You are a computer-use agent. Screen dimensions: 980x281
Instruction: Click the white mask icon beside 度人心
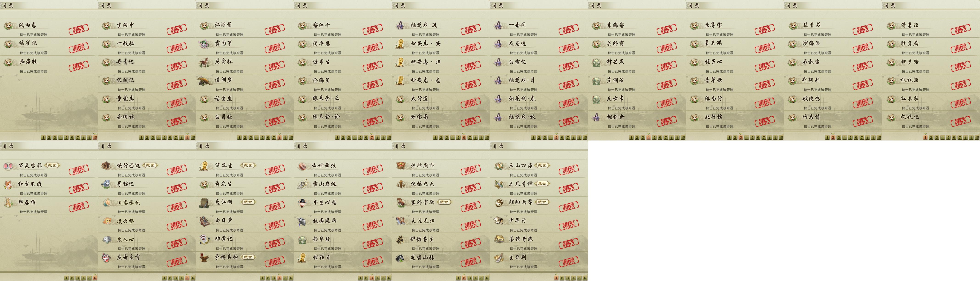(106, 239)
